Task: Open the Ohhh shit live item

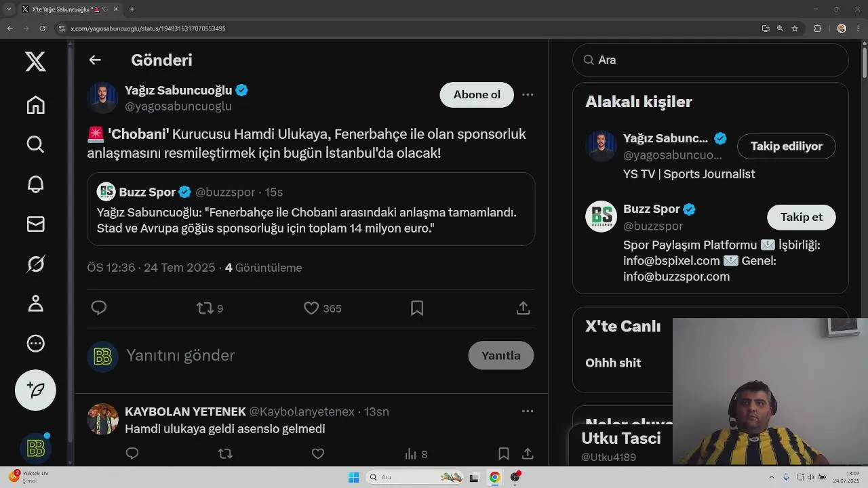Action: tap(613, 363)
